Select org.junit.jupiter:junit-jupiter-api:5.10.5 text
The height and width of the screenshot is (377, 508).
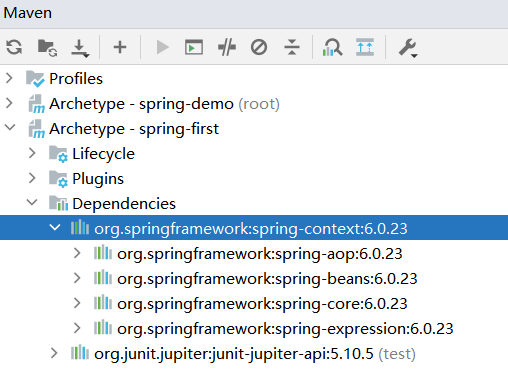[x=234, y=354]
